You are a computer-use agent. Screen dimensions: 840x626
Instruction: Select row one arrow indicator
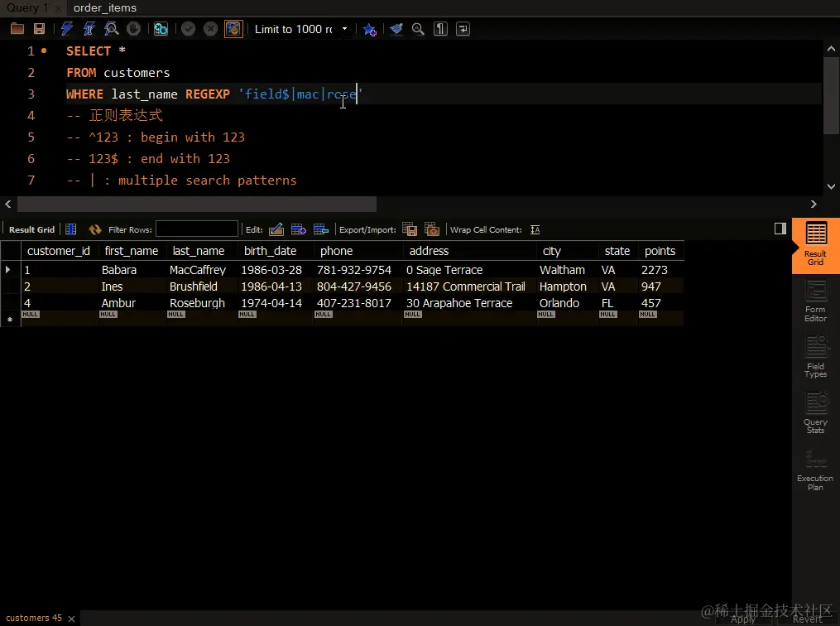coord(8,269)
